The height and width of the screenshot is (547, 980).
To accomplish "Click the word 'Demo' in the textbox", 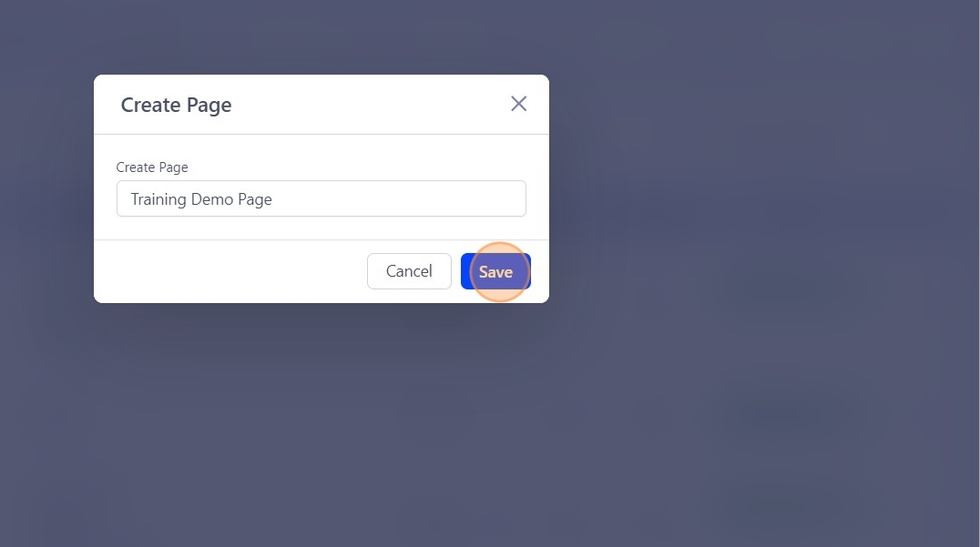I will click(212, 199).
